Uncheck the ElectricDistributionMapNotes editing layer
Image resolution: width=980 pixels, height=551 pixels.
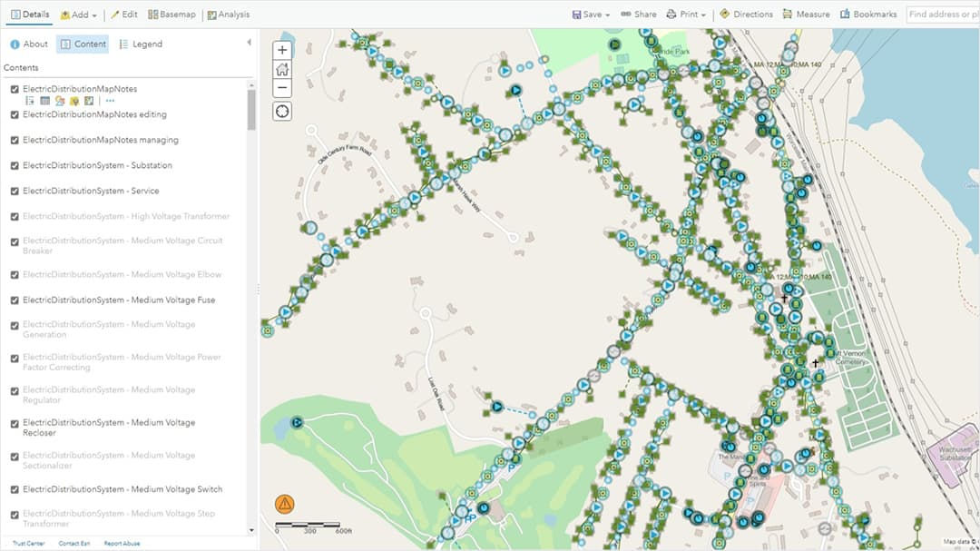(15, 114)
